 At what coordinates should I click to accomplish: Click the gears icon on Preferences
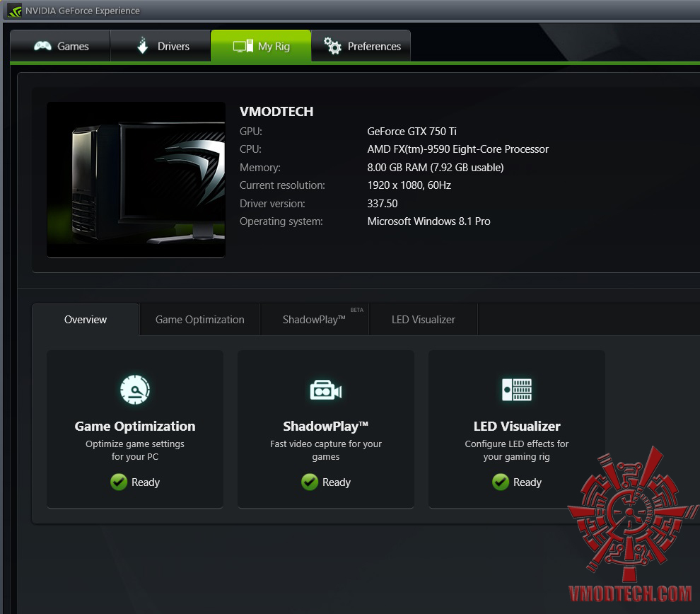pyautogui.click(x=332, y=45)
